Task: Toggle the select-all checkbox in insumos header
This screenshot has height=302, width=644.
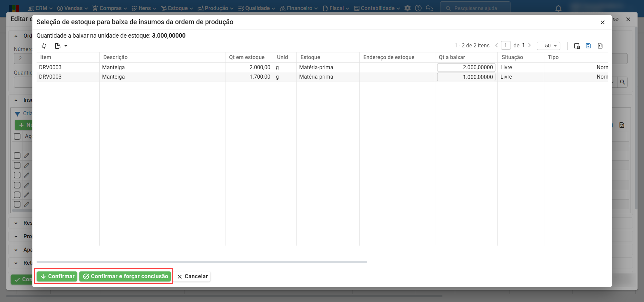Action: 17,136
